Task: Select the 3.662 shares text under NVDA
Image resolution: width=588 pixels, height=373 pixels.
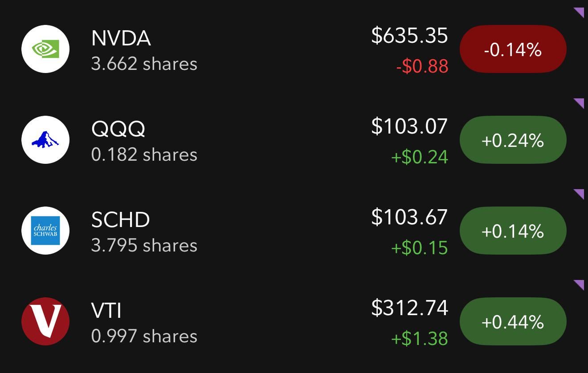Action: pyautogui.click(x=143, y=64)
